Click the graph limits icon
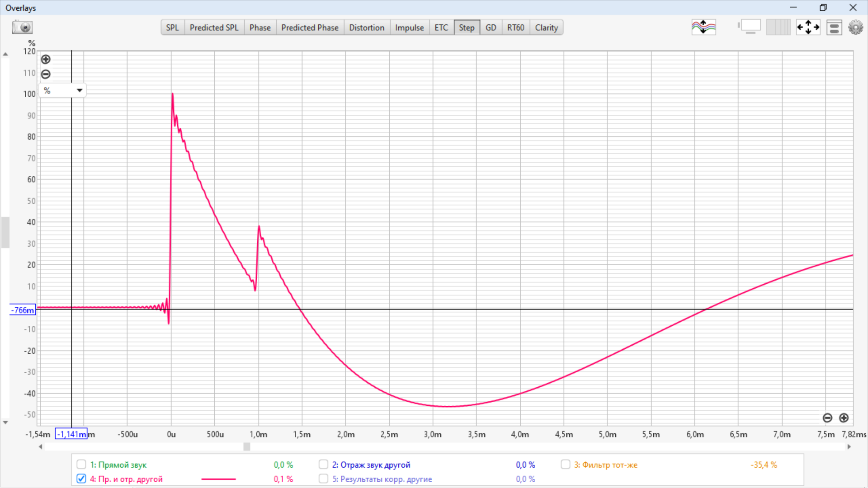Viewport: 868px width, 488px height. tap(808, 28)
